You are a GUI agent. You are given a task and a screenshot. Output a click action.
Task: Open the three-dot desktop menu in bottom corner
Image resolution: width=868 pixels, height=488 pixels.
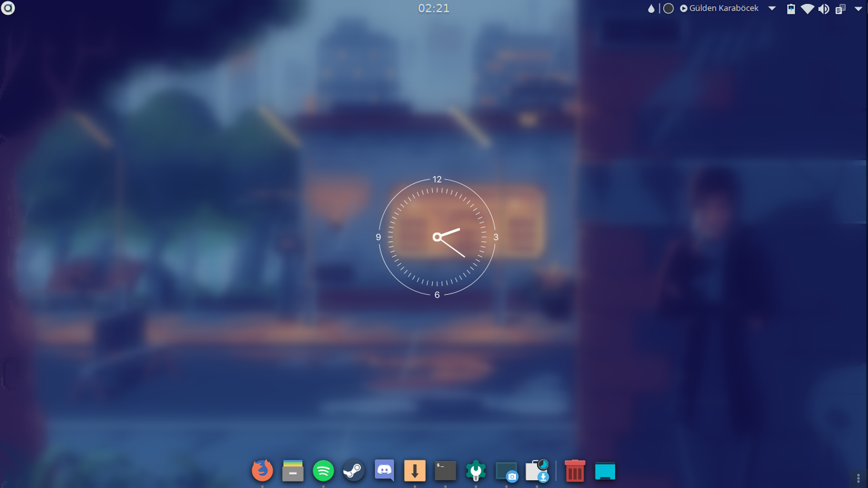tap(859, 479)
